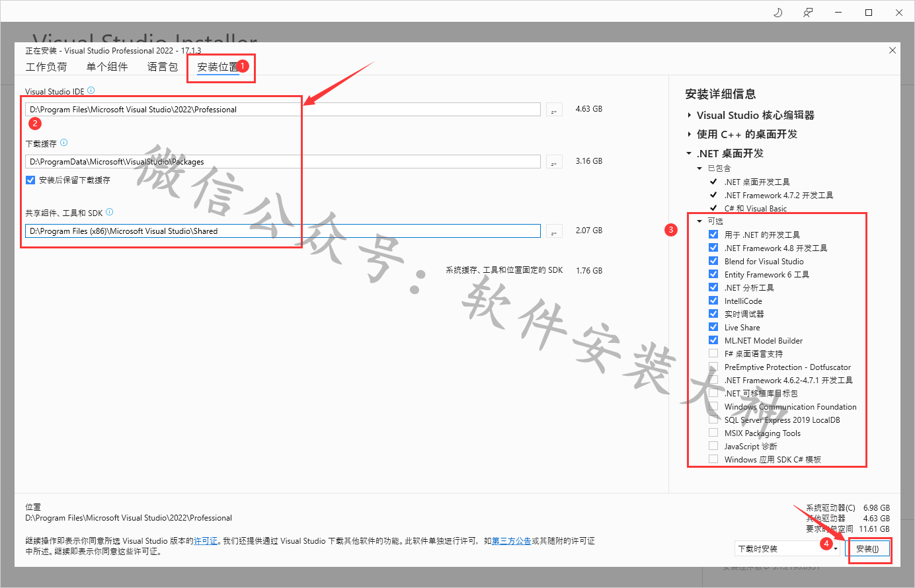Check MSIX Packaging Tools option
The width and height of the screenshot is (915, 588).
[x=713, y=433]
